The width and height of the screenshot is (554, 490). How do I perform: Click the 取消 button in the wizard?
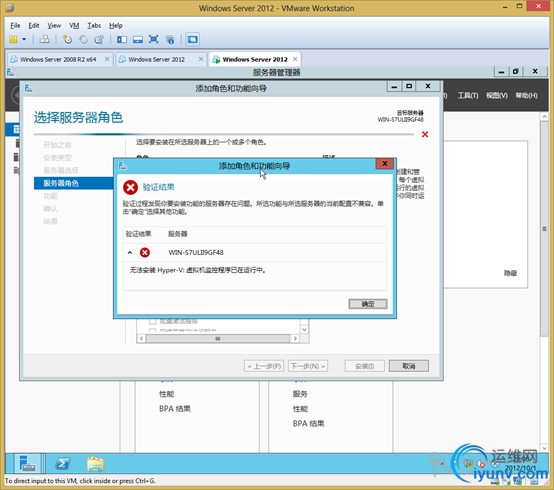point(409,366)
